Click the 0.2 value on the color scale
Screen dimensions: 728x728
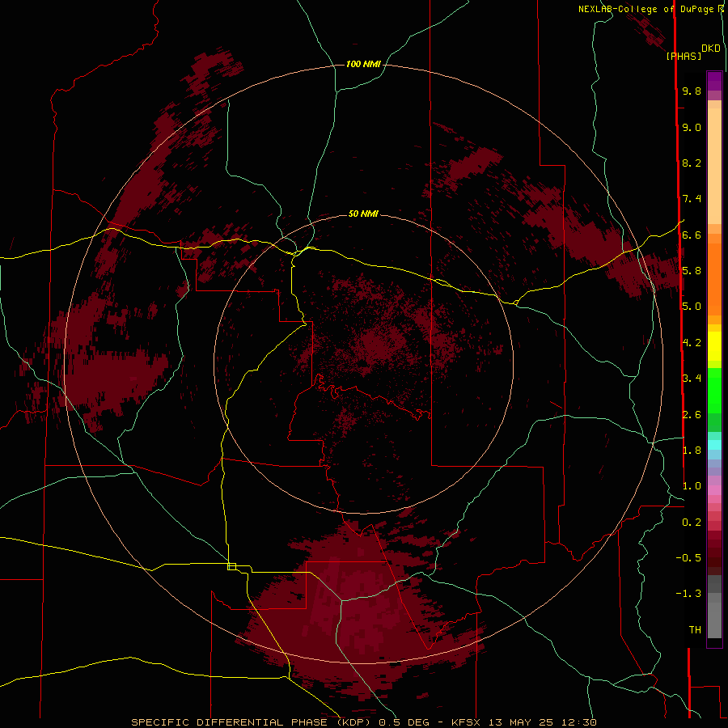(692, 523)
